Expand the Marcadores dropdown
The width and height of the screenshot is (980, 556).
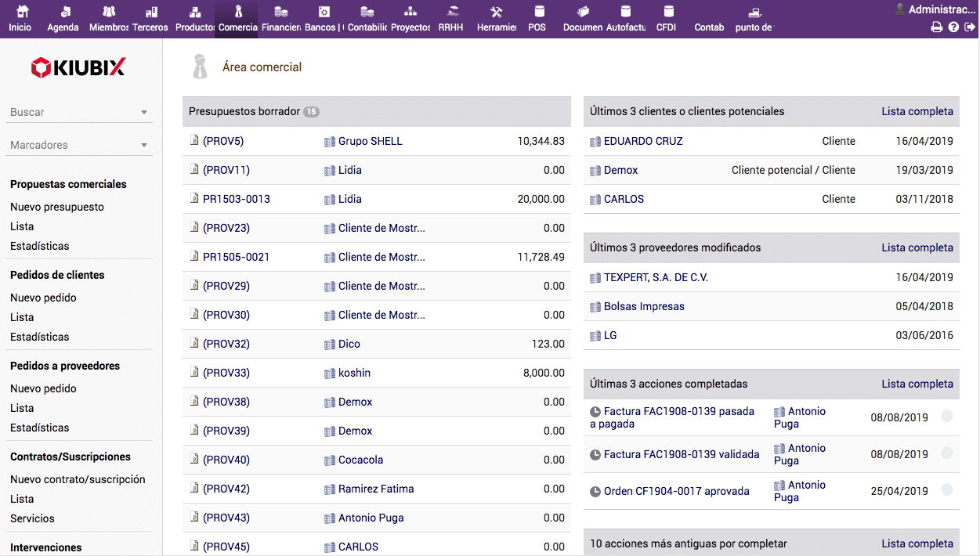coord(144,146)
